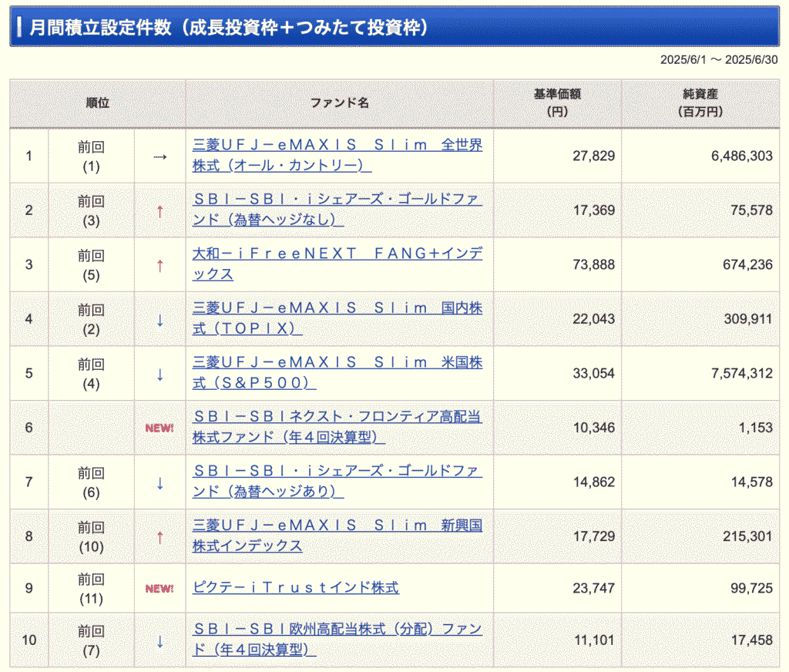Image resolution: width=789 pixels, height=672 pixels.
Task: Click the red up arrow in rank 8 row
Action: [159, 537]
